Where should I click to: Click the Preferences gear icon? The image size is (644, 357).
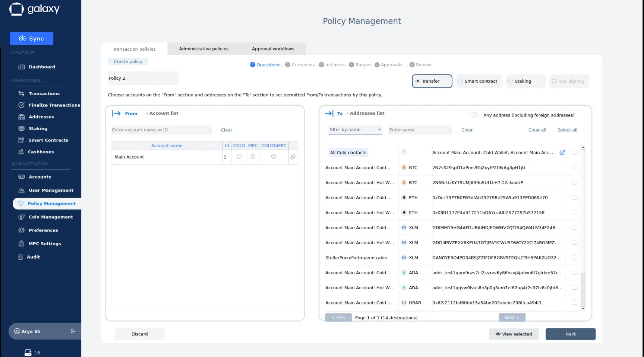click(x=22, y=230)
